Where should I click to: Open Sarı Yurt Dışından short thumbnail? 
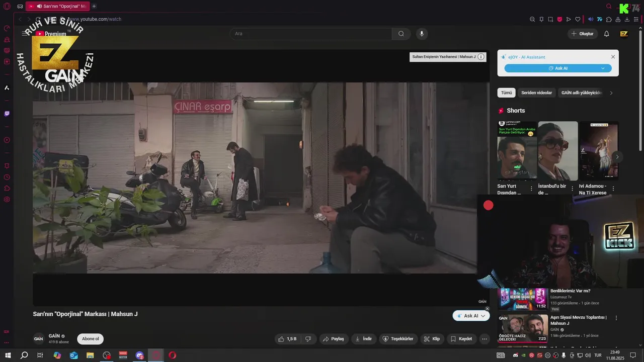(x=517, y=151)
